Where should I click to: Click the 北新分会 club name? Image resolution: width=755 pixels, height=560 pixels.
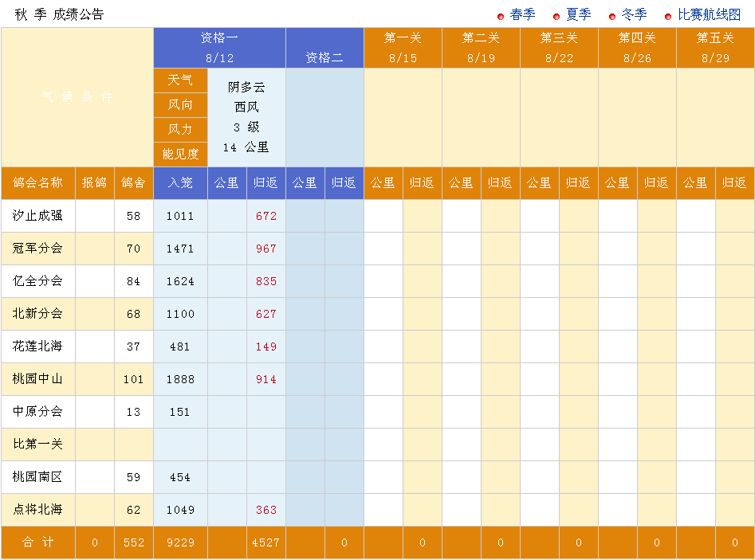[37, 314]
